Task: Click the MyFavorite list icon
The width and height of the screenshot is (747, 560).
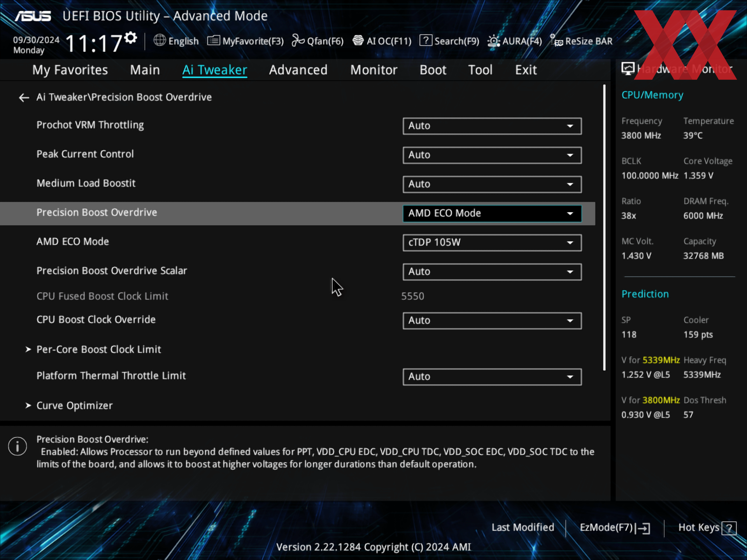Action: (x=214, y=40)
